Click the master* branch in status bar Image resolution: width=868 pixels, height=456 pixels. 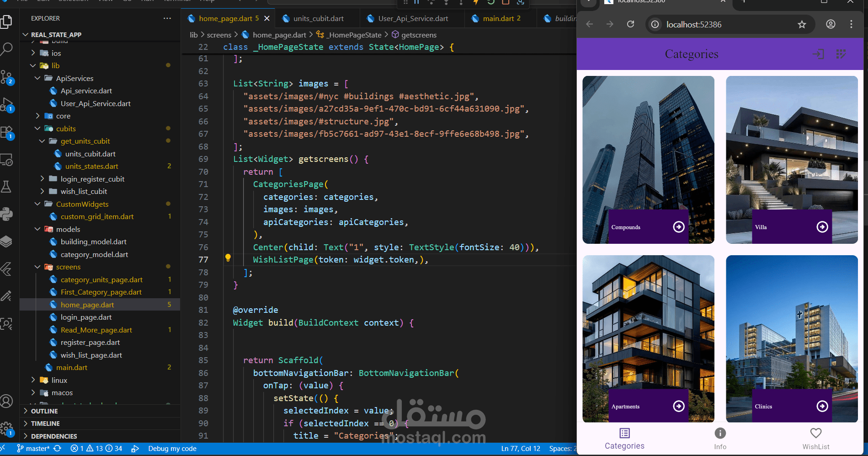pyautogui.click(x=33, y=449)
